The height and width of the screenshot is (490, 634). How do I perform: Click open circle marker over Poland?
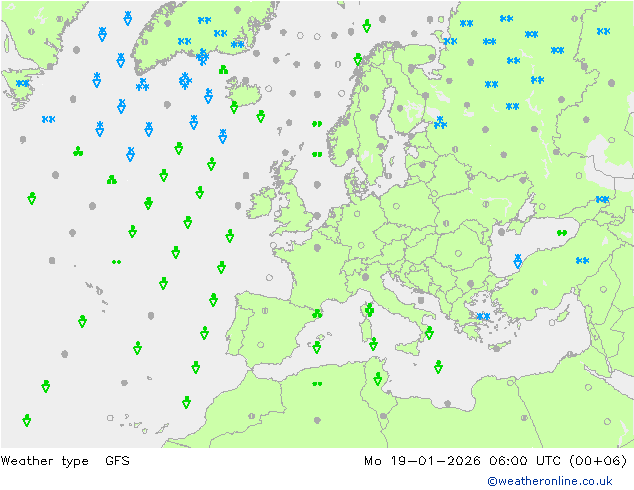(x=396, y=206)
